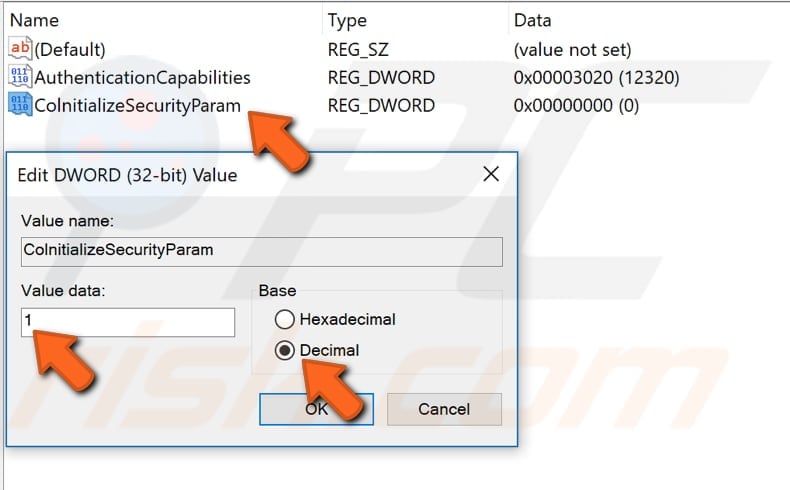Click the CoInitializeSecurityParam DWORD icon
The image size is (790, 490).
pos(20,105)
